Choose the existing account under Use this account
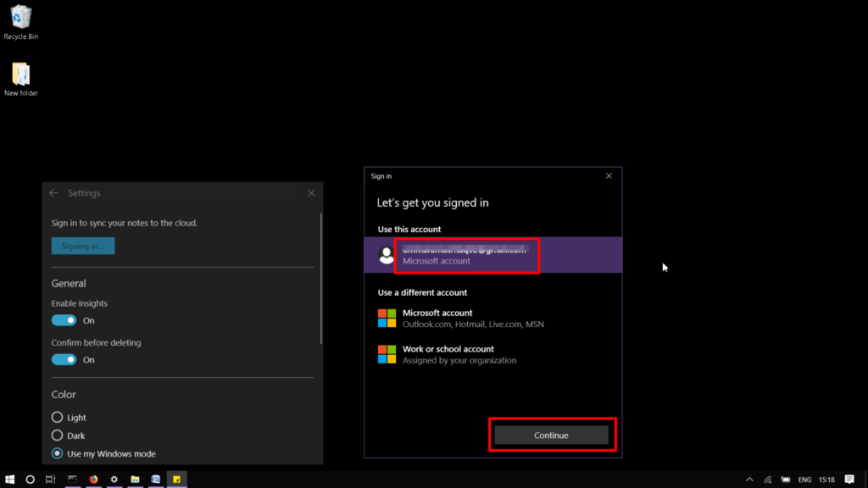This screenshot has height=488, width=868. 492,255
